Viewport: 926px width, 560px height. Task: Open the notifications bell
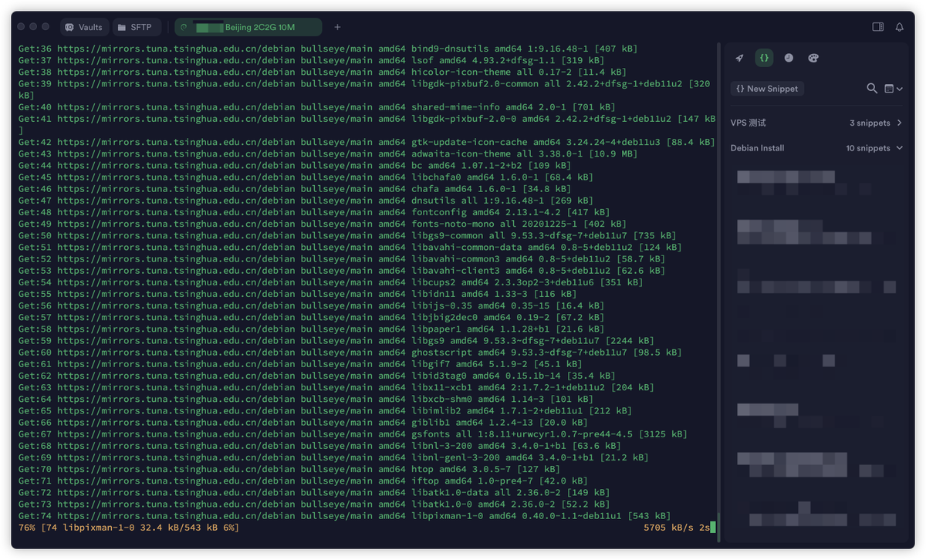(899, 27)
